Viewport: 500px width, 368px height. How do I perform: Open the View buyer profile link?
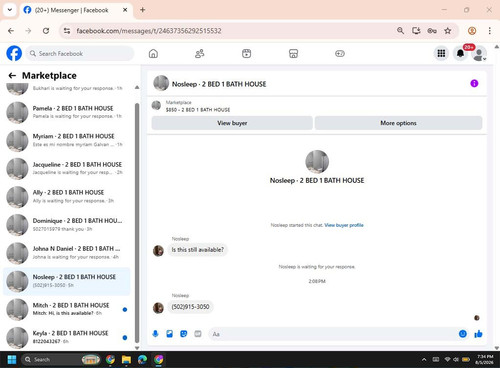[x=344, y=225]
